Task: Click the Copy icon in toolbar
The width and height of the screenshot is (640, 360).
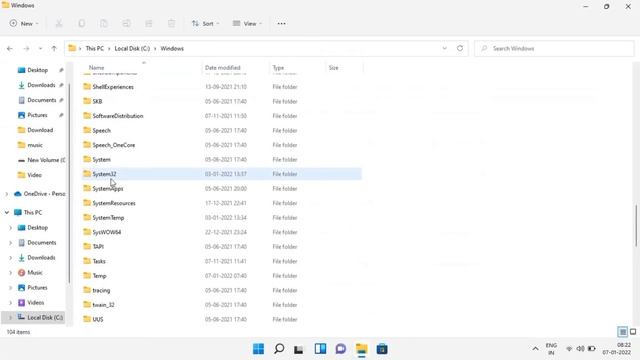Action: 82,24
